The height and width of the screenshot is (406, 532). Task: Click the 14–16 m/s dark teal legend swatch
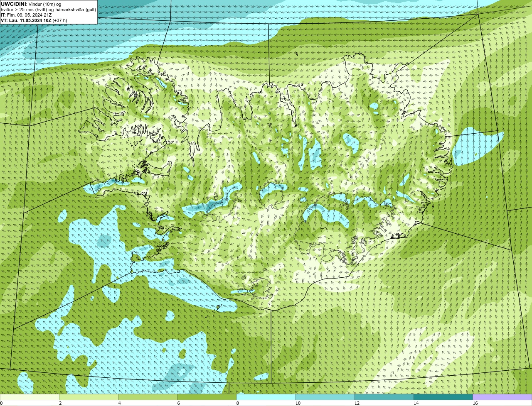pyautogui.click(x=443, y=397)
